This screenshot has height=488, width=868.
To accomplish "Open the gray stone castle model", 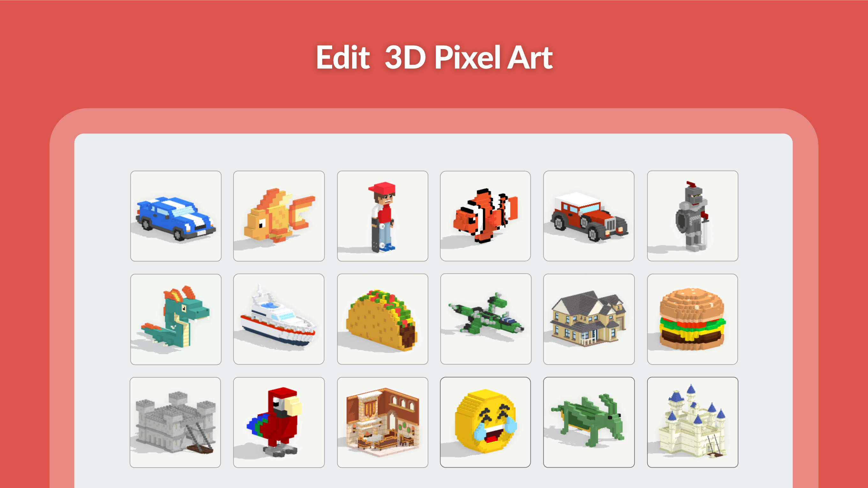I will pyautogui.click(x=175, y=422).
